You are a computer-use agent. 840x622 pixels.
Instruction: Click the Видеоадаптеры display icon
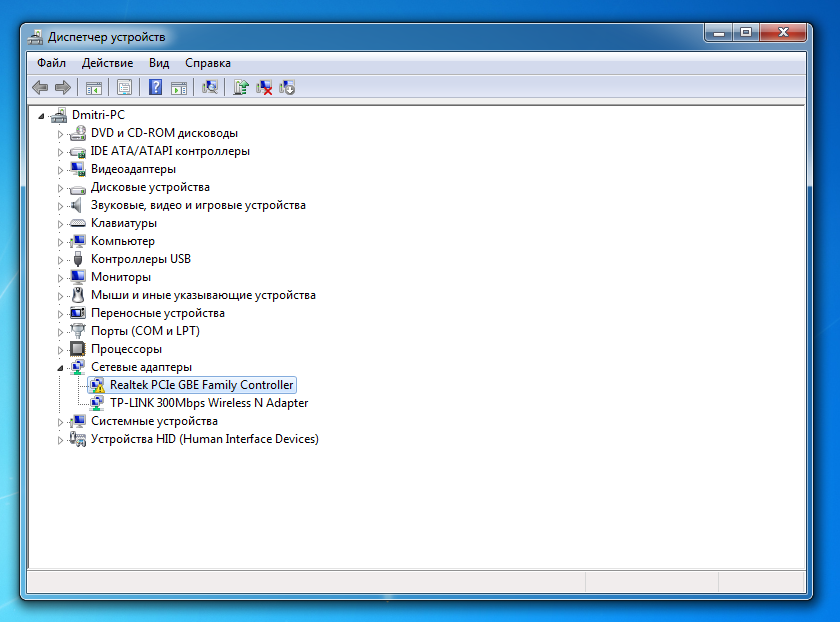(78, 169)
